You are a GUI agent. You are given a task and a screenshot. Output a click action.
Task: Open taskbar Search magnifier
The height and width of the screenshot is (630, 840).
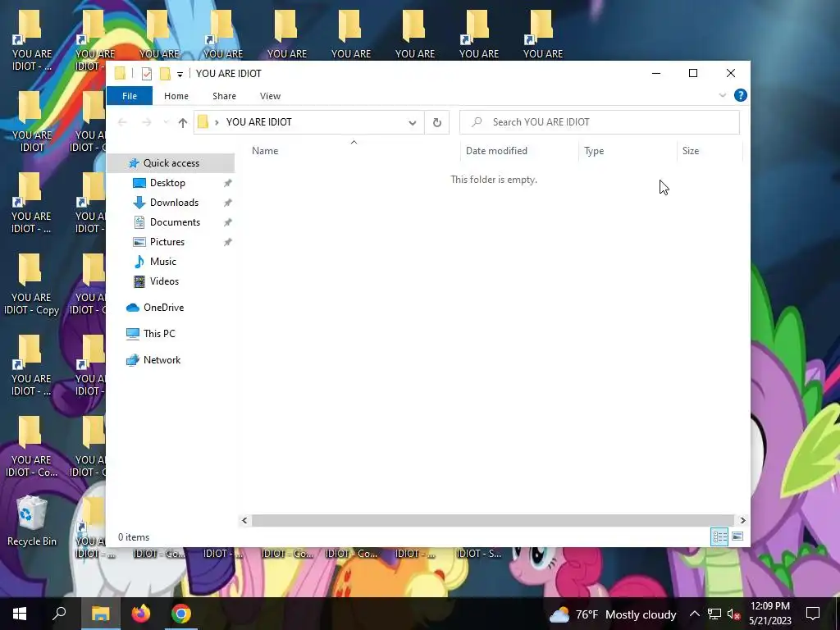point(59,614)
